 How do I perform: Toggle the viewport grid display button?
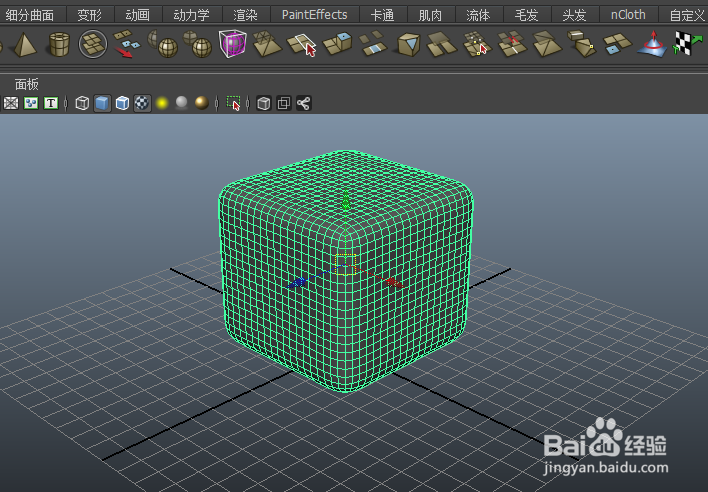[x=11, y=103]
